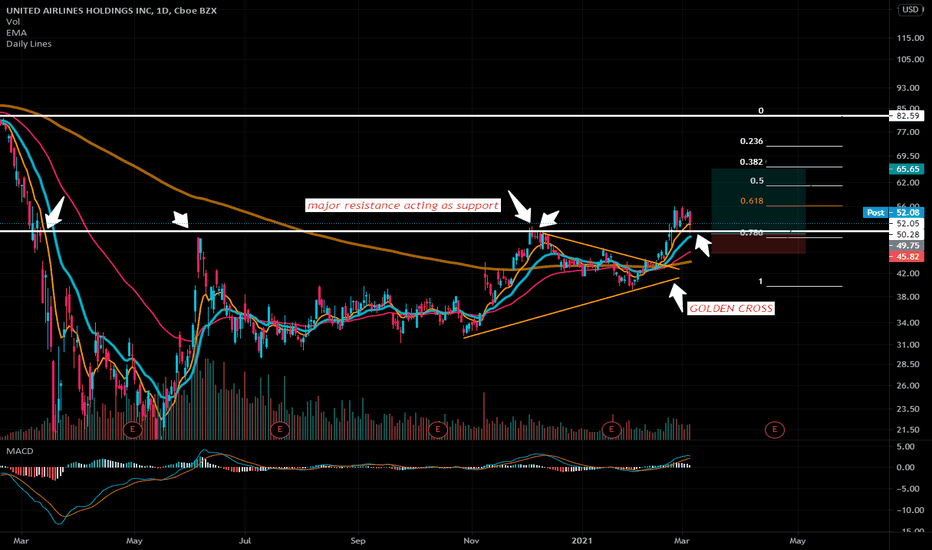
Task: Select the 0.618 Fibonacci level label
Action: coord(751,201)
